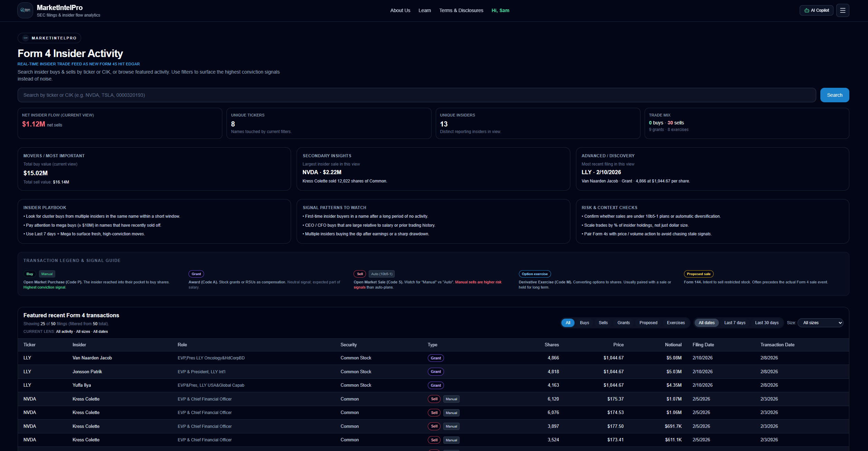The width and height of the screenshot is (868, 451).
Task: Sort table by Filing Date column
Action: pyautogui.click(x=703, y=345)
